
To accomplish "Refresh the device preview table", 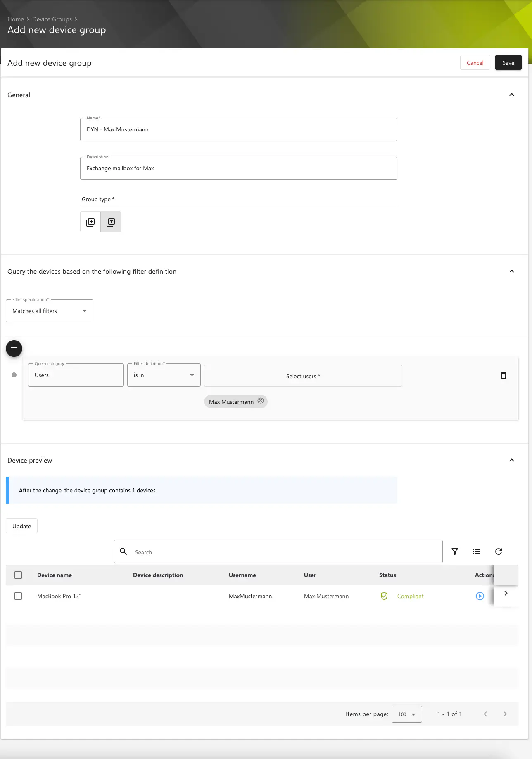I will (499, 551).
